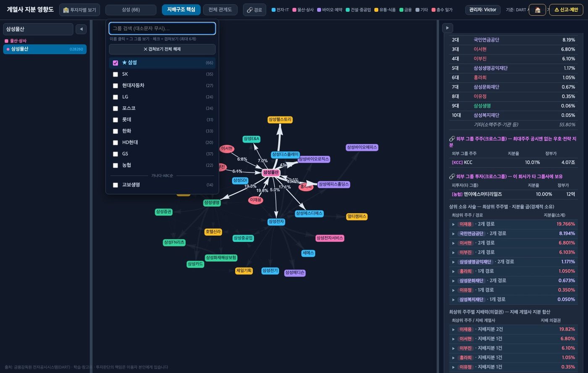Image resolution: width=588 pixels, height=373 pixels.
Task: Expand the 이부진 2개 경로 row
Action: [x=513, y=252]
